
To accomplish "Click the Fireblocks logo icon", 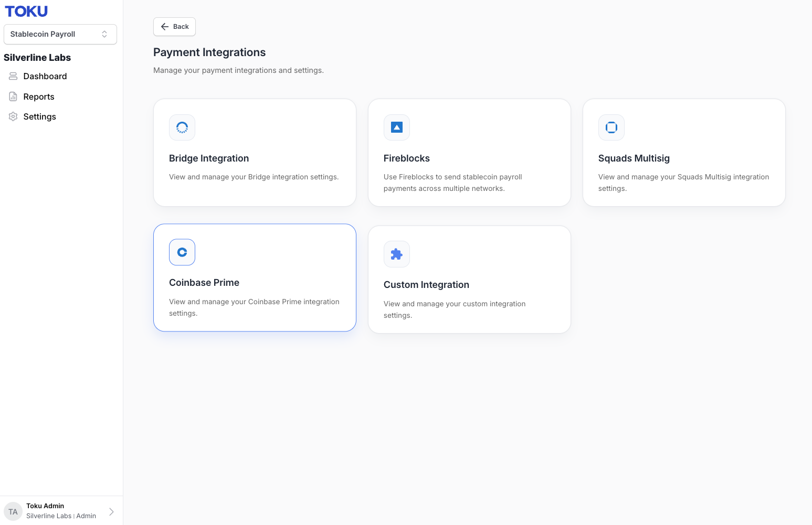I will (397, 127).
